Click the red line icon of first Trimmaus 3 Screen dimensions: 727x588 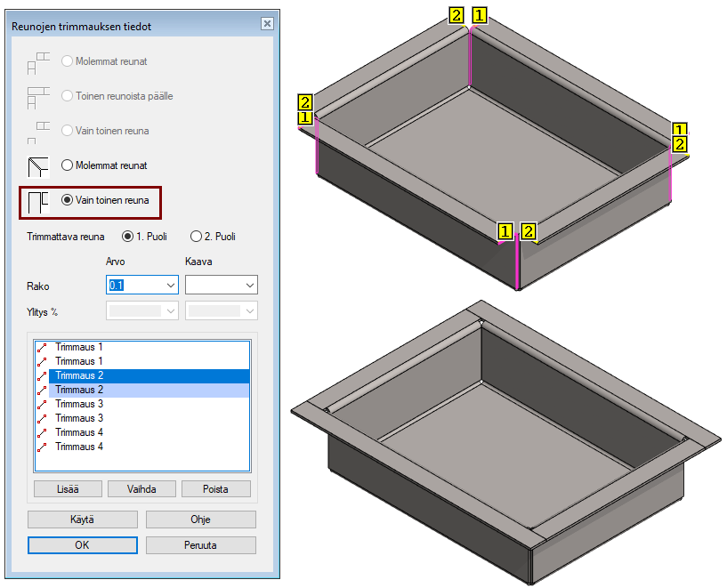[x=42, y=405]
